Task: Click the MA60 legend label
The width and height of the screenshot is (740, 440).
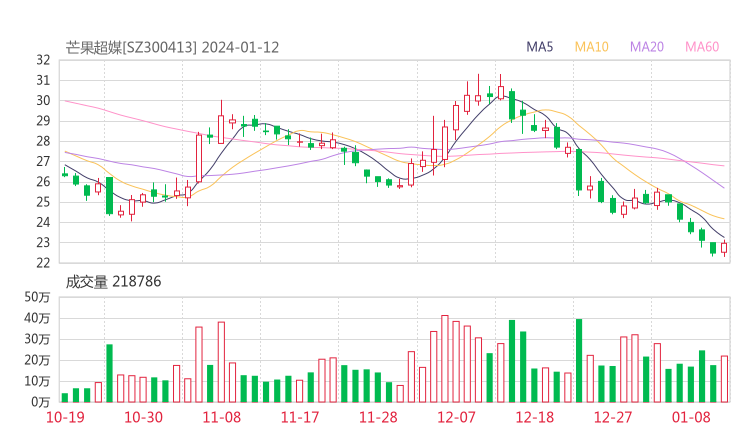Action: (702, 47)
